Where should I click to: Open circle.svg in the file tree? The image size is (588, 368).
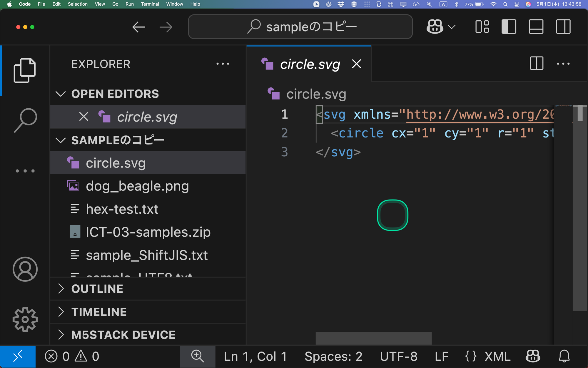coord(148,163)
